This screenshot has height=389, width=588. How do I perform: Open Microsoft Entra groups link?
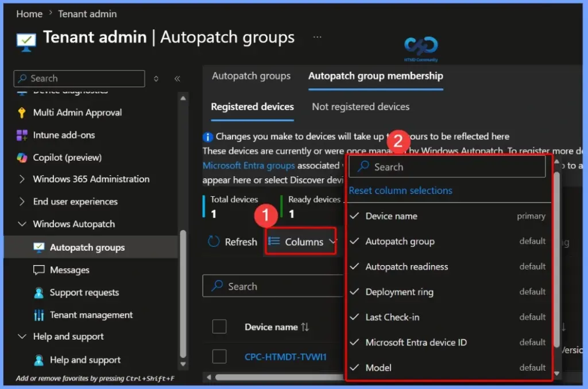point(249,166)
